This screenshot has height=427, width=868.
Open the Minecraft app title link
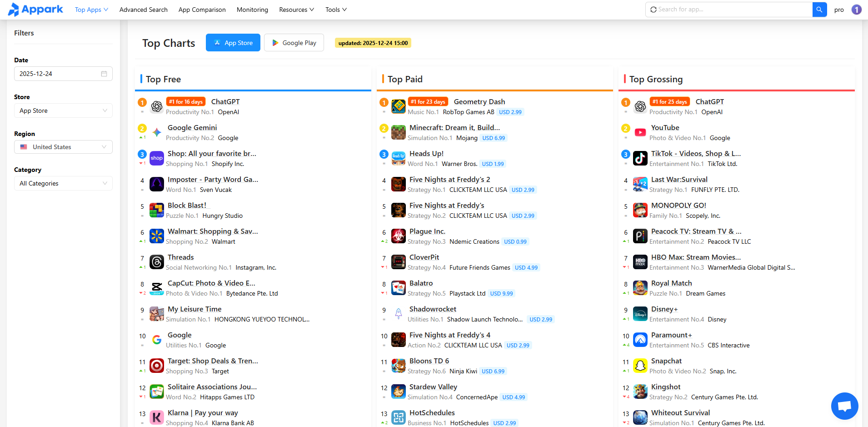pyautogui.click(x=454, y=128)
